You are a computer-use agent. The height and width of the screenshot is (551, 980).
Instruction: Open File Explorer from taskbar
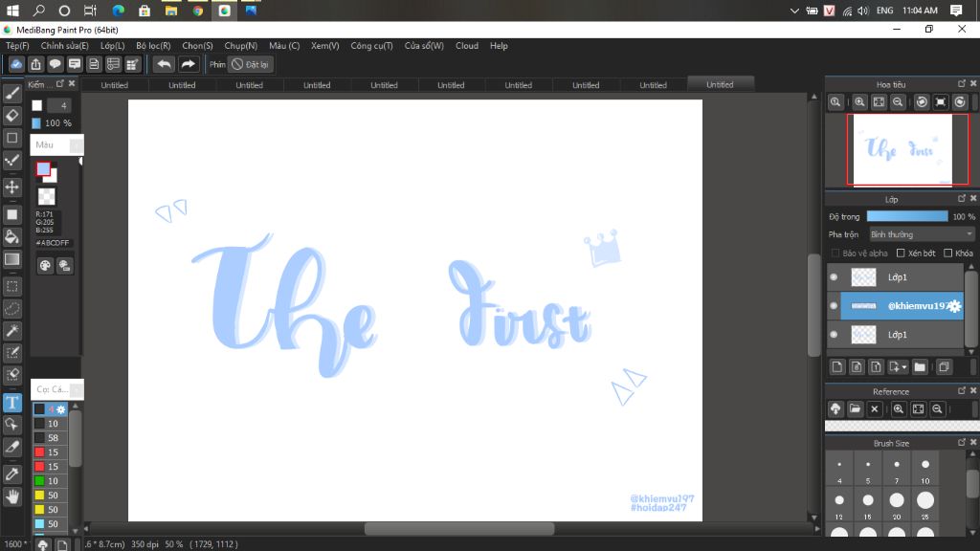pyautogui.click(x=170, y=11)
